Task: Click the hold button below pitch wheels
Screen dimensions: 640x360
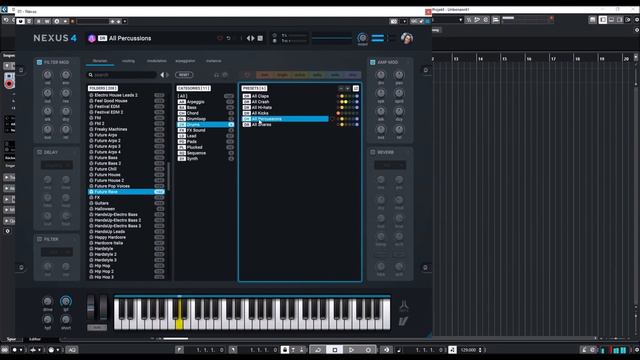Action: [97, 327]
